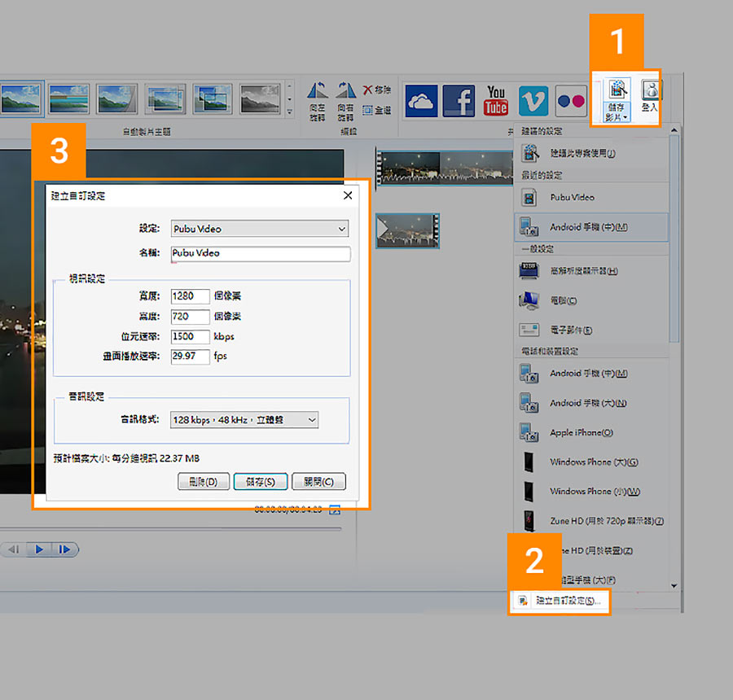Click the OneDrive cloud share icon
This screenshot has height=700, width=733.
tap(421, 101)
